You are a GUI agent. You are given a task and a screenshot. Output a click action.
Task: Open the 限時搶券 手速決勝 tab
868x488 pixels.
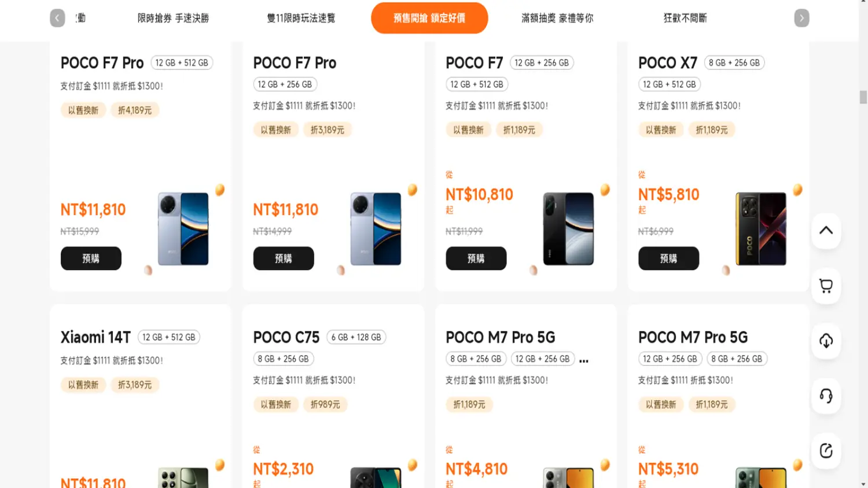(x=173, y=18)
